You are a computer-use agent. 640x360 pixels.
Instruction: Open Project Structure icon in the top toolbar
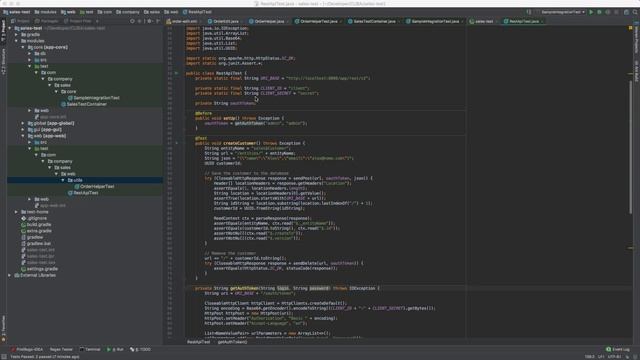tap(627, 12)
